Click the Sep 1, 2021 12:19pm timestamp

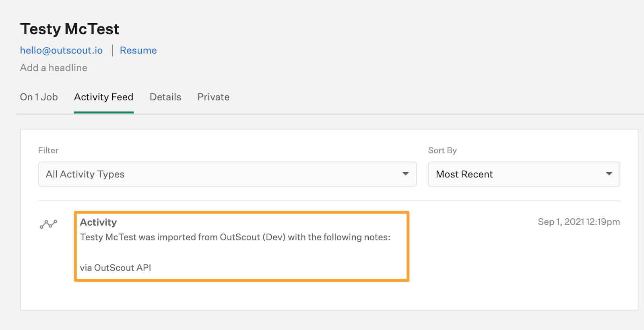point(579,222)
